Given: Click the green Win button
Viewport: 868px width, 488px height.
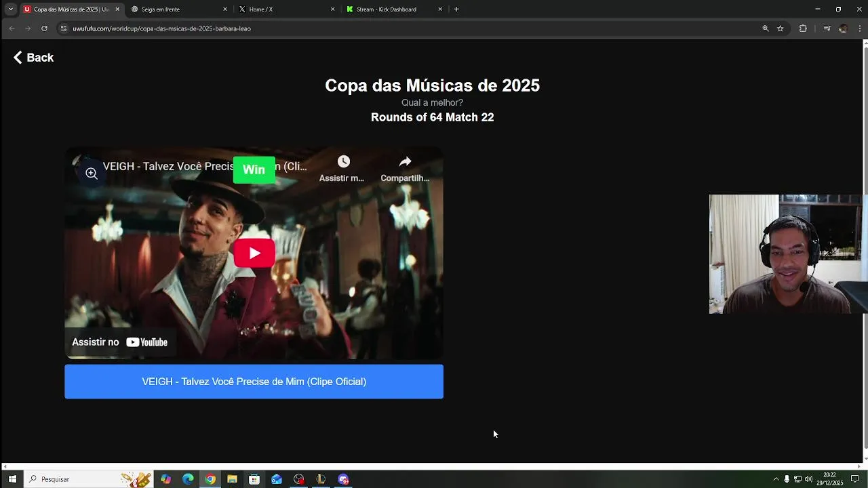Looking at the screenshot, I should click(x=254, y=169).
